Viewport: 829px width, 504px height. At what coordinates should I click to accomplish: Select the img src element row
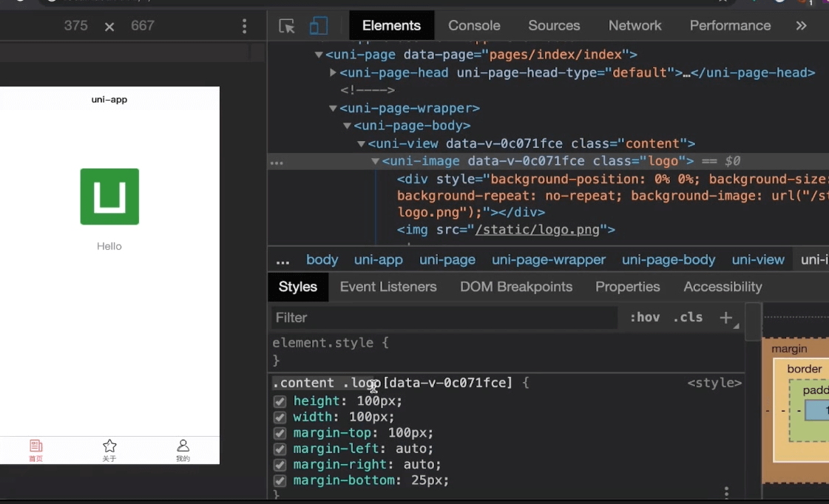[506, 230]
